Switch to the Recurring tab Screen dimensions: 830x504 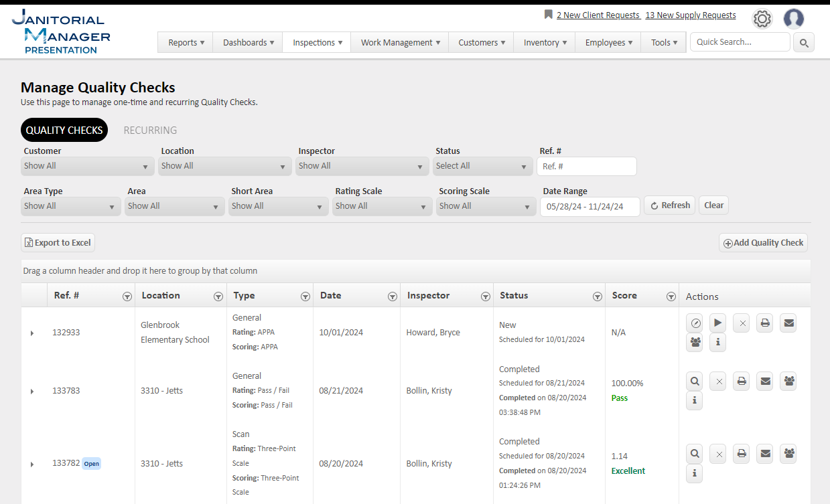click(x=150, y=131)
